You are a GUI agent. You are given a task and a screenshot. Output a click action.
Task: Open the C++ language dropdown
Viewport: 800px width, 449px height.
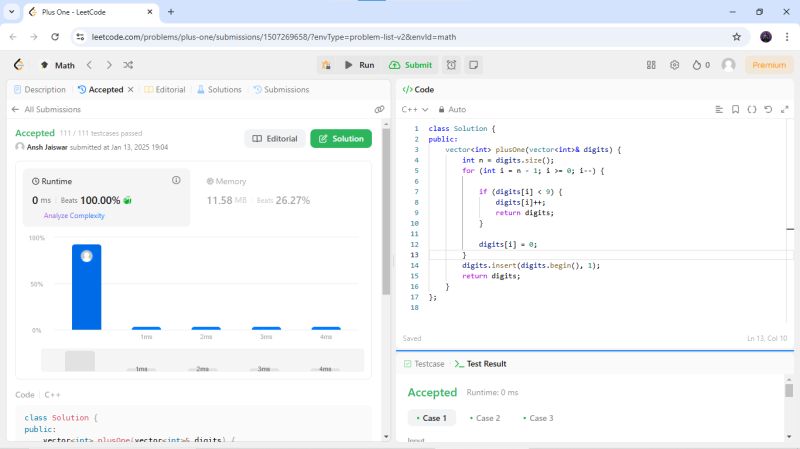415,109
